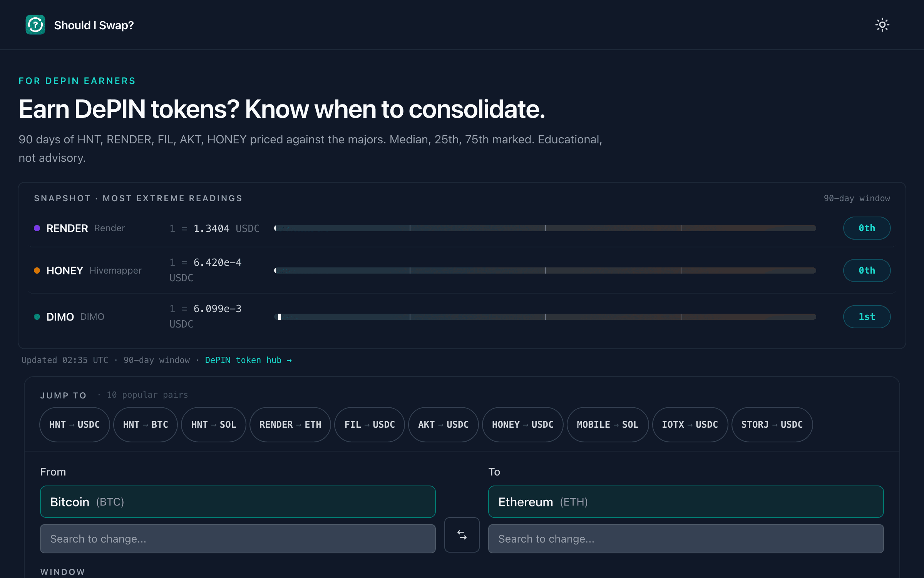Open the HONEY Hivemapper snapshot row

pos(462,271)
